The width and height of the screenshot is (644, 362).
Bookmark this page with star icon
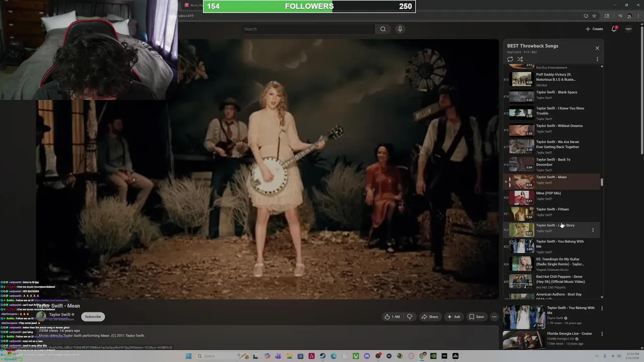tap(594, 16)
